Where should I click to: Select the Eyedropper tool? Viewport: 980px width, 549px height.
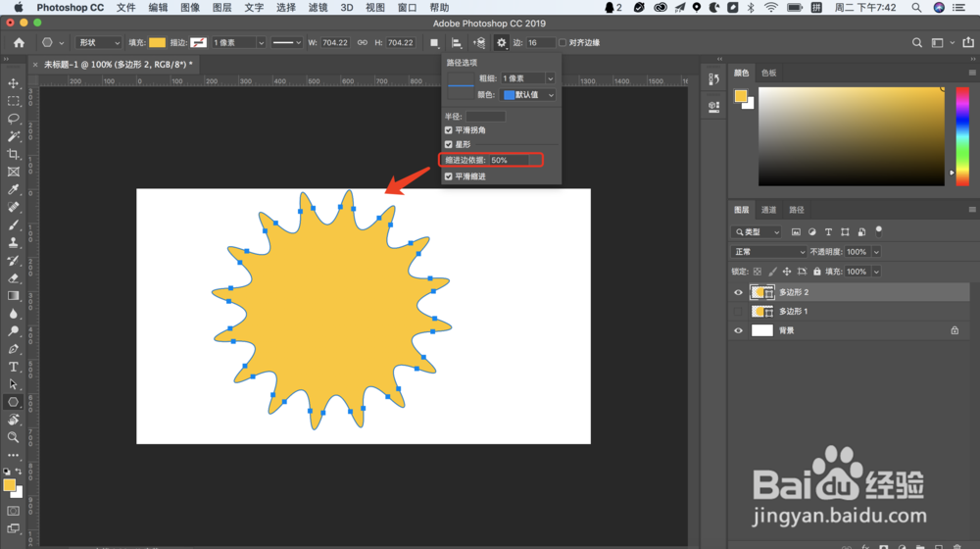coord(13,189)
